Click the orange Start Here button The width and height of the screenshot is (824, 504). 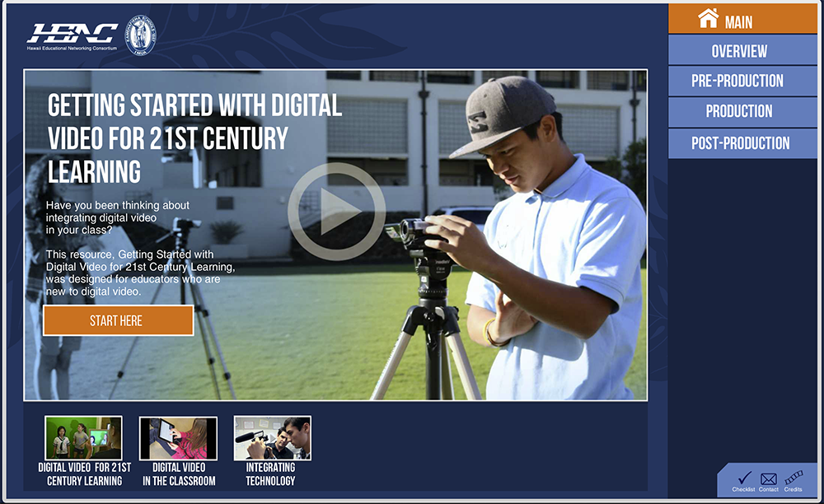pos(118,320)
